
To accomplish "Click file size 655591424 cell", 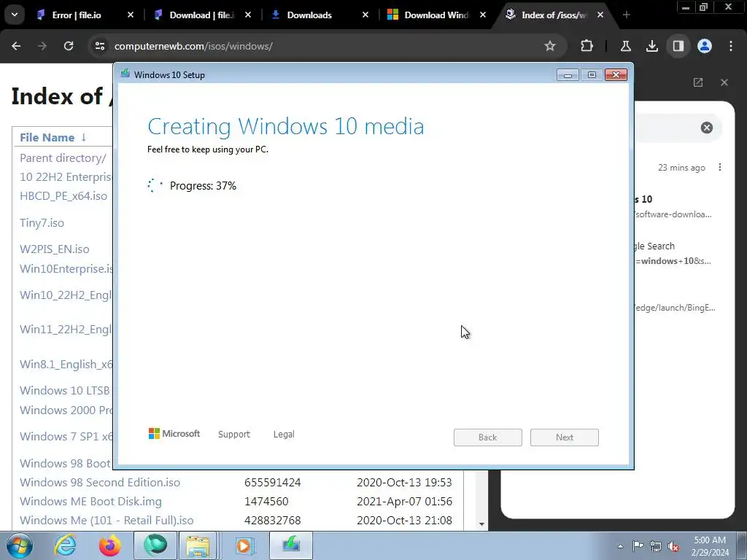I will tap(273, 483).
